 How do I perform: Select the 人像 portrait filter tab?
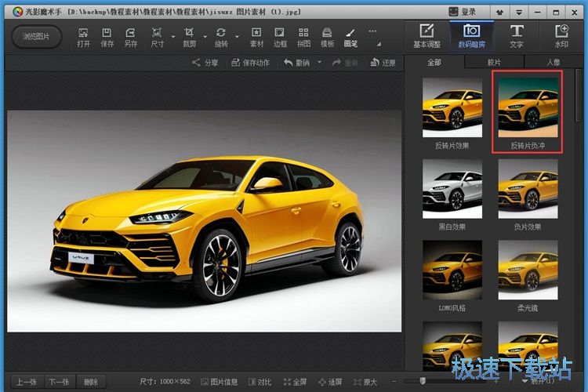point(554,62)
